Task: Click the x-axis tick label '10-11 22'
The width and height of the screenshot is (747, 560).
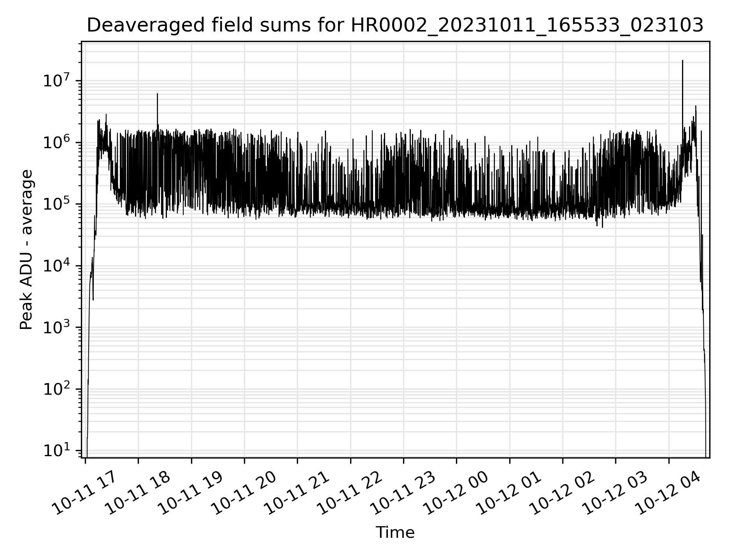Action: 350,492
